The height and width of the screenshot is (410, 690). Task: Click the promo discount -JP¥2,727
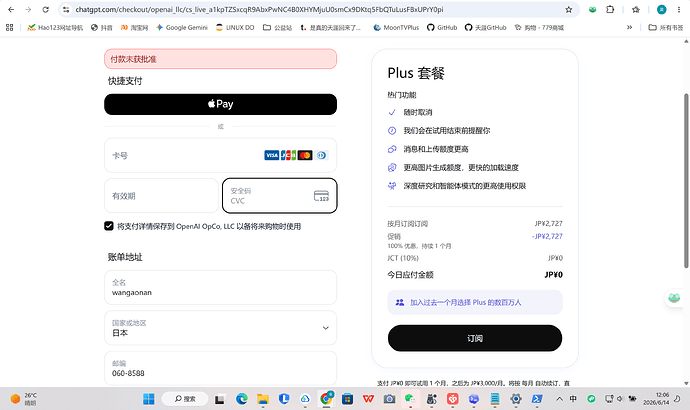(547, 236)
